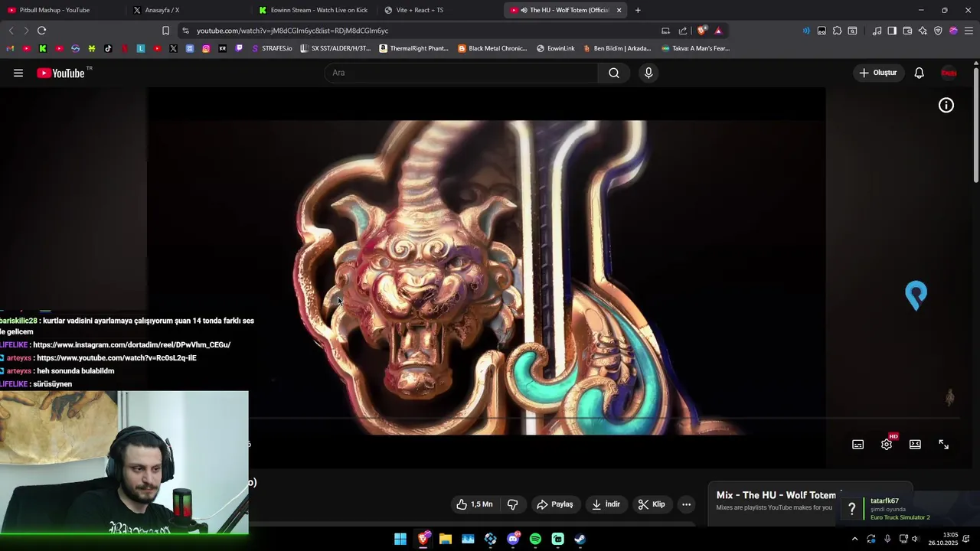Open the Twitch bookmark icon
The height and width of the screenshot is (551, 980).
[239, 48]
